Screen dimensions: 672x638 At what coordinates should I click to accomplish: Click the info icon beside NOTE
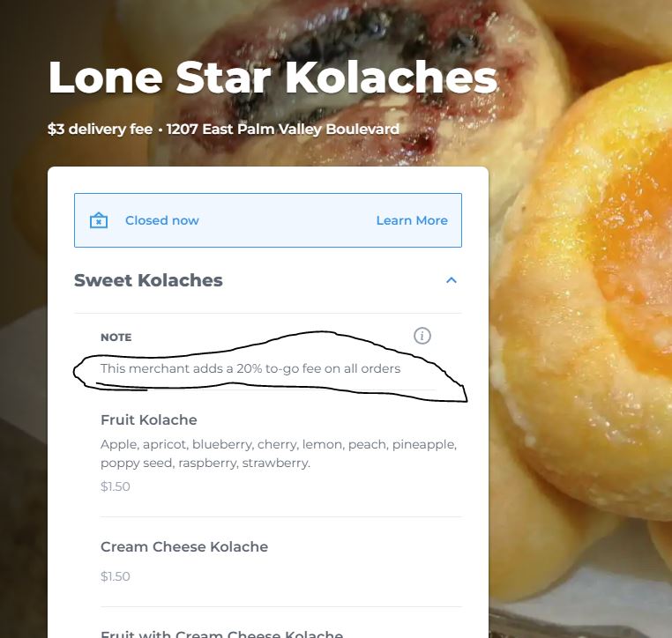tap(422, 336)
